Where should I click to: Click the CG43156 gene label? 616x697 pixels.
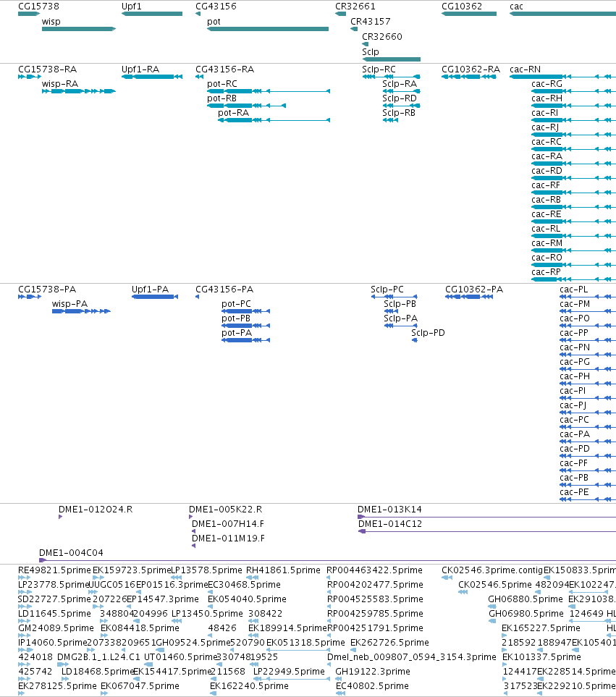[216, 7]
